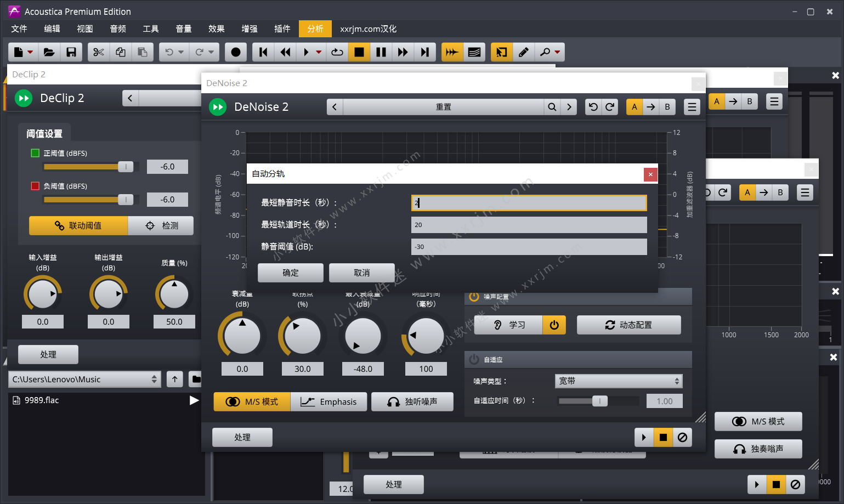Click the 正阈值 slider handle
Image resolution: width=844 pixels, height=504 pixels.
pyautogui.click(x=126, y=167)
